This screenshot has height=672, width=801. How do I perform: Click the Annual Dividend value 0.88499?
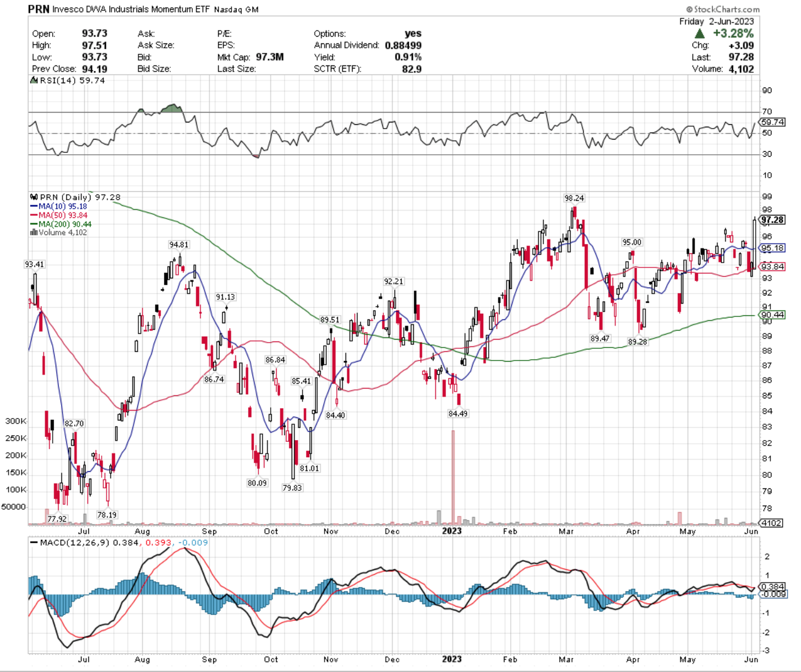tap(403, 45)
